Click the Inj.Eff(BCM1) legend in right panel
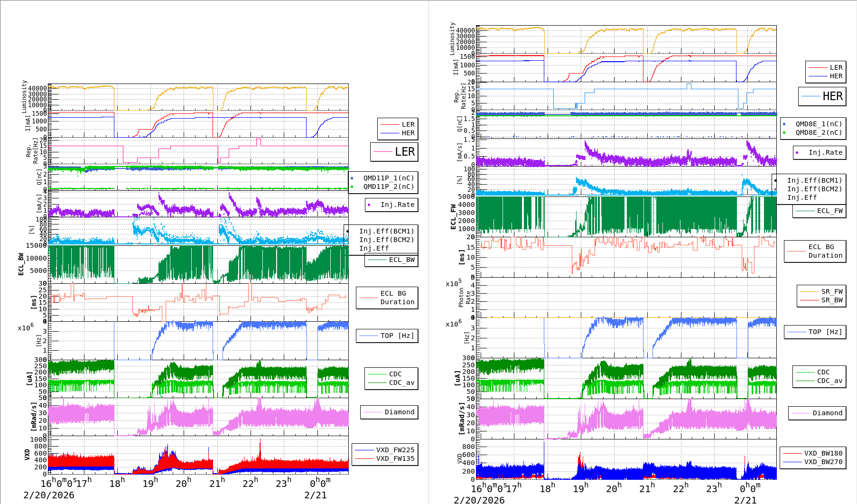The image size is (857, 504). [814, 180]
